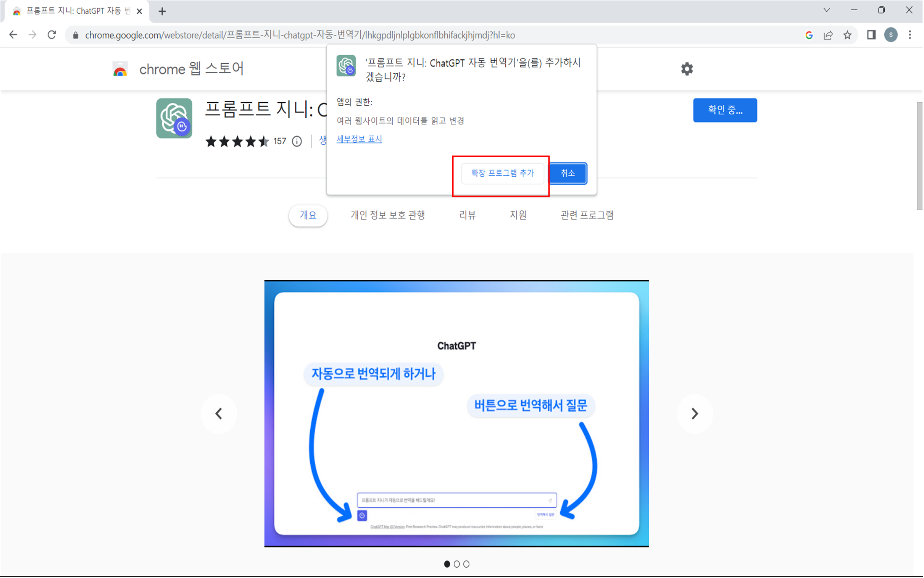Show previous screenshot with left arrow
The image size is (924, 578).
[x=219, y=413]
